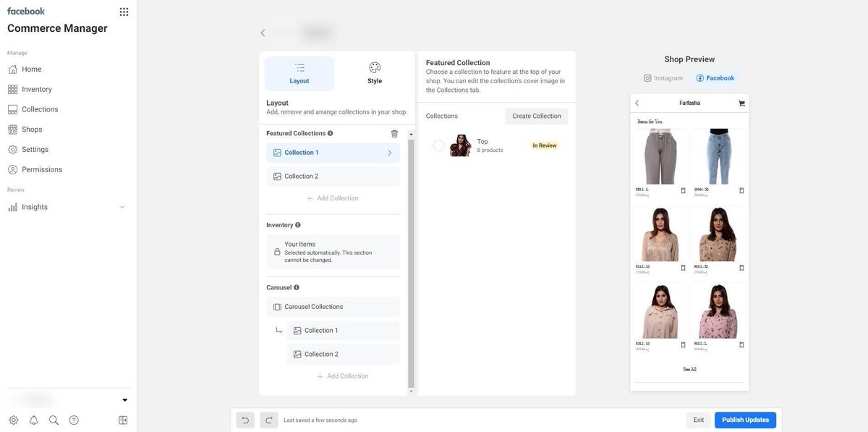Click the layout panel scrollbar thumb

pos(412,263)
